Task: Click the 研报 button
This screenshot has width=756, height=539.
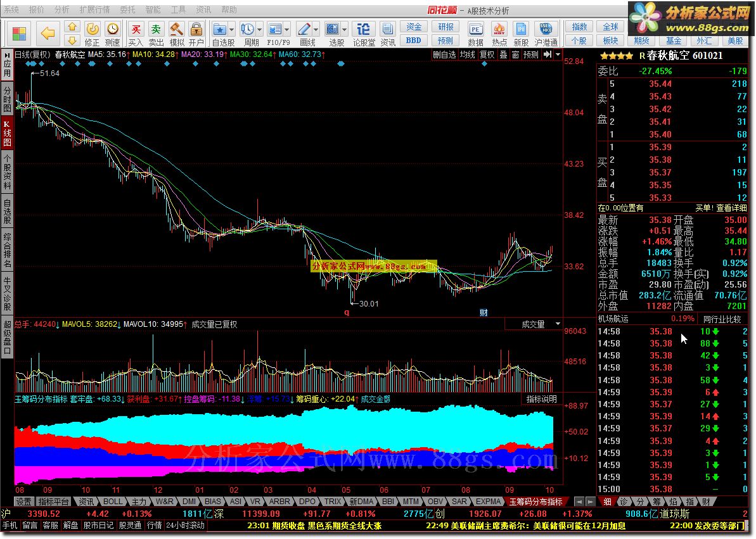Action: [445, 27]
